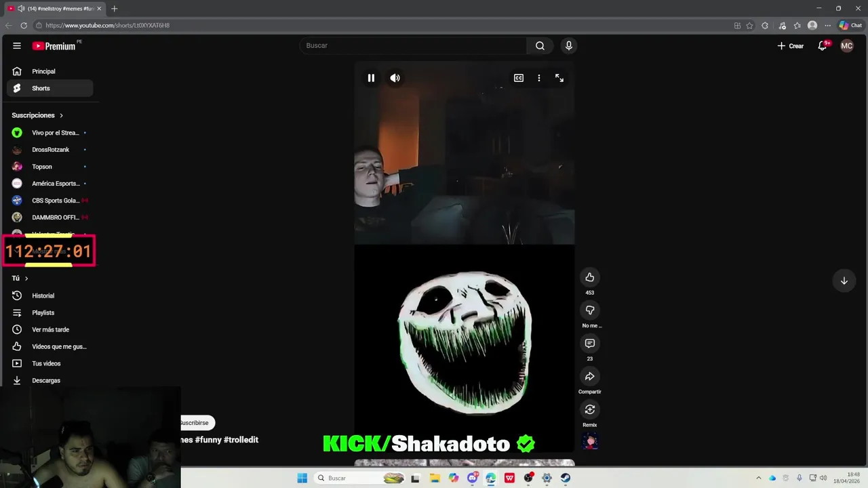Open Vivo por el Strea... channel
This screenshot has width=868, height=488.
click(50, 133)
